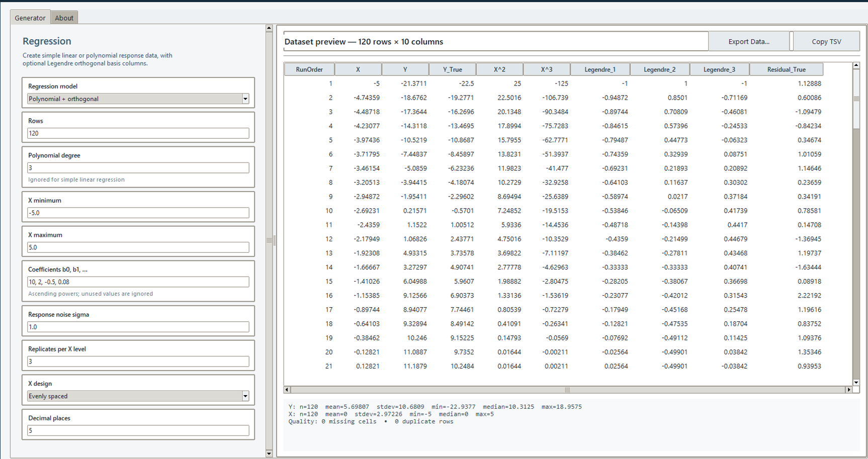Focus the Rows input field
868x459 pixels.
138,133
